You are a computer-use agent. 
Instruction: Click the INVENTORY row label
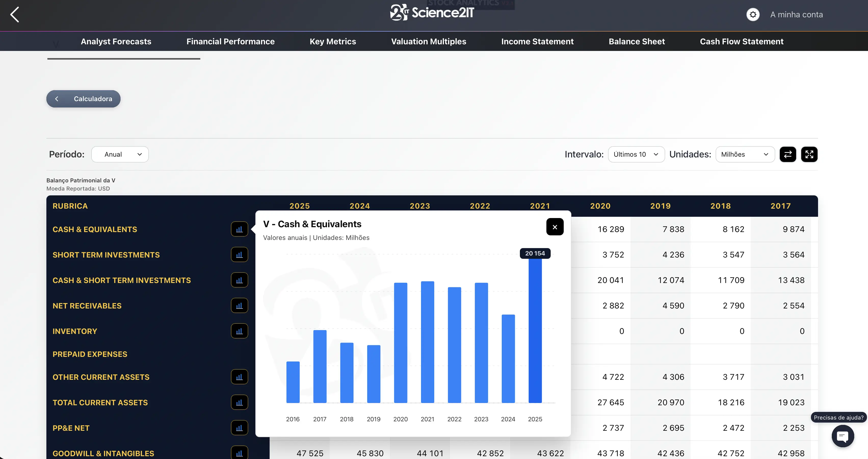point(75,331)
